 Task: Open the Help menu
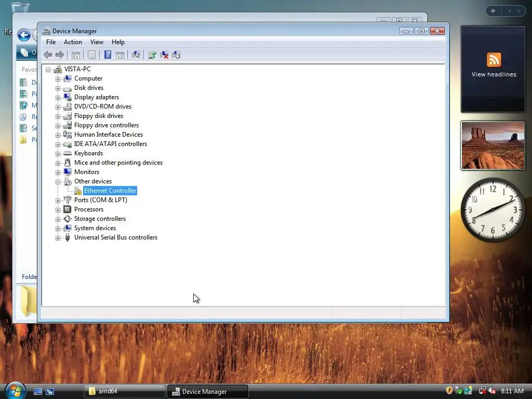pyautogui.click(x=118, y=42)
